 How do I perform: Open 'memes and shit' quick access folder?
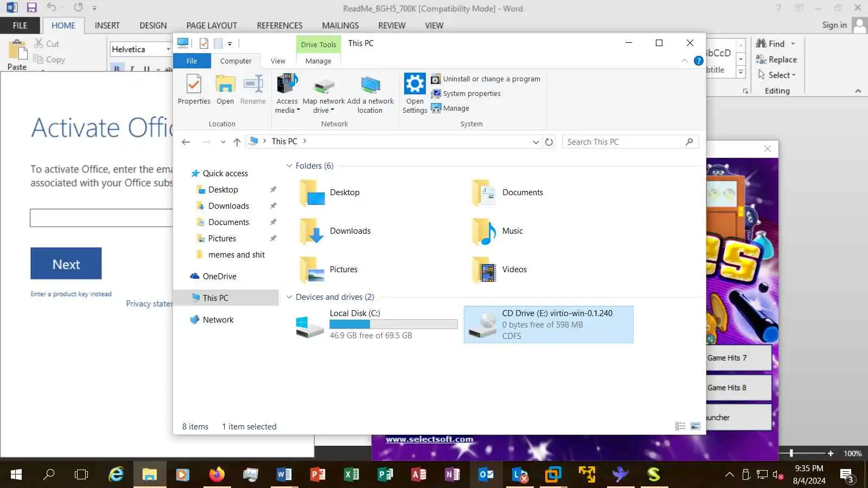pos(237,254)
